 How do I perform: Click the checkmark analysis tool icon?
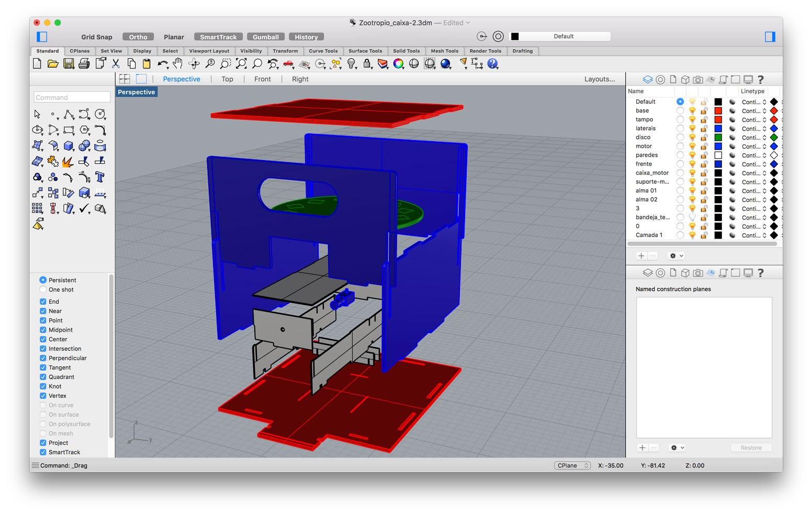[84, 209]
